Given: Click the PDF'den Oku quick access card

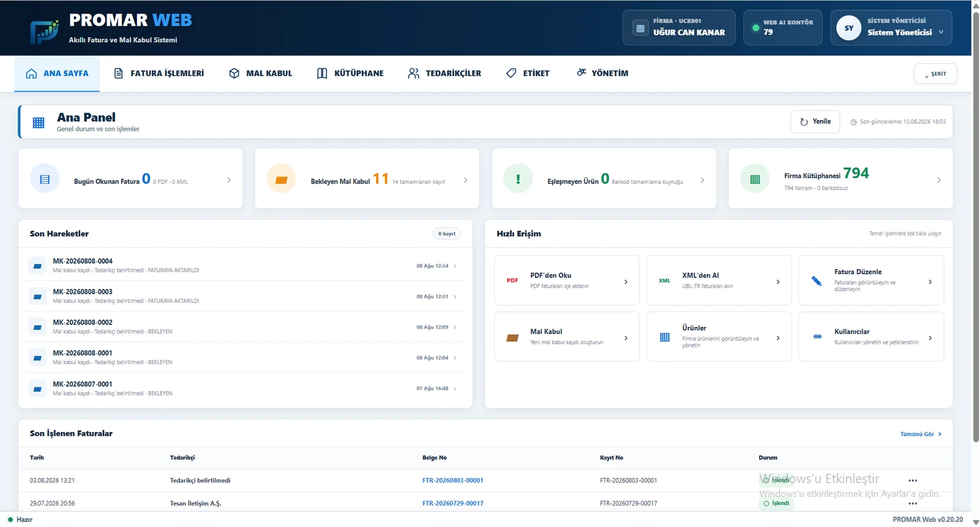Looking at the screenshot, I should point(567,280).
